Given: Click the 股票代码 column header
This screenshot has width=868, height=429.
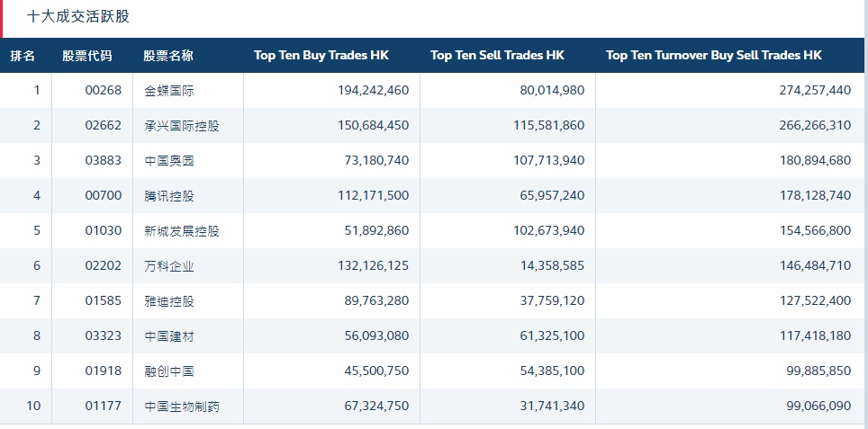Looking at the screenshot, I should (x=87, y=55).
